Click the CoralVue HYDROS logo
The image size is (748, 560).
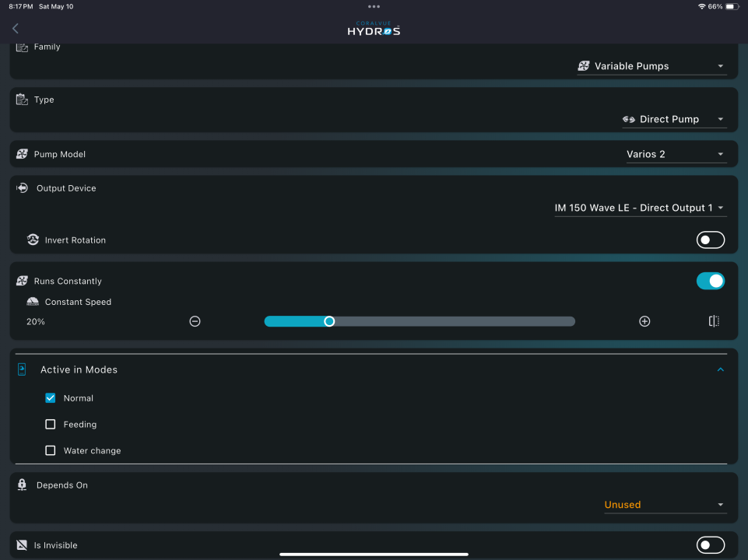(374, 29)
